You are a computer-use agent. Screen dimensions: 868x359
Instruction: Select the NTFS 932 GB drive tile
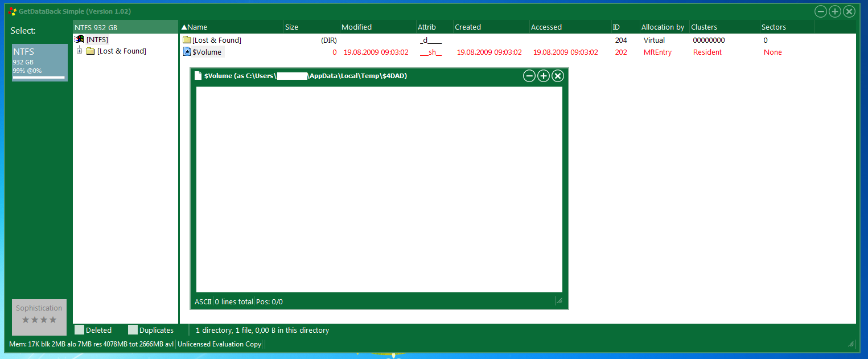40,63
